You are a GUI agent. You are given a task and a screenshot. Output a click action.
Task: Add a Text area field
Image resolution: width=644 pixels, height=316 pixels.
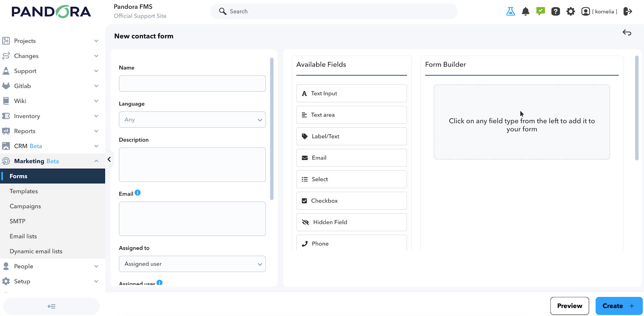351,115
